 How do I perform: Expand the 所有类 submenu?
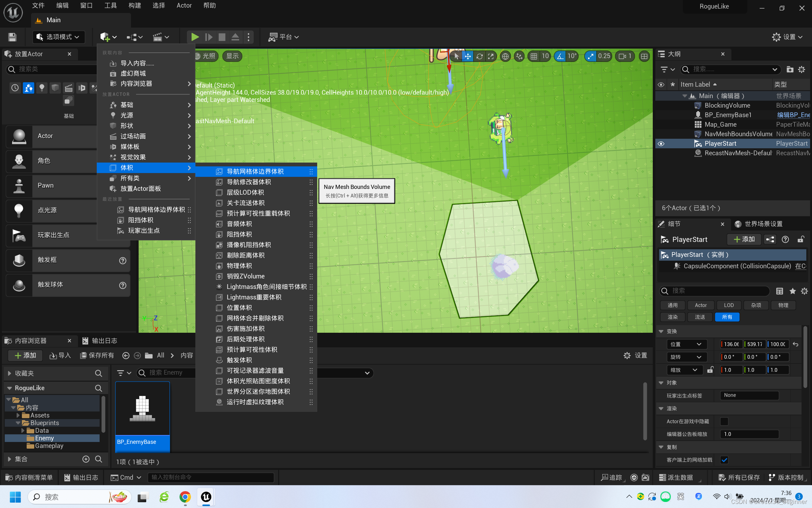pyautogui.click(x=146, y=178)
